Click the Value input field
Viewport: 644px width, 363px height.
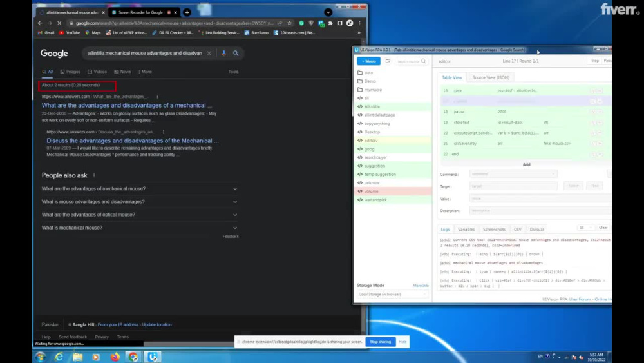click(540, 199)
